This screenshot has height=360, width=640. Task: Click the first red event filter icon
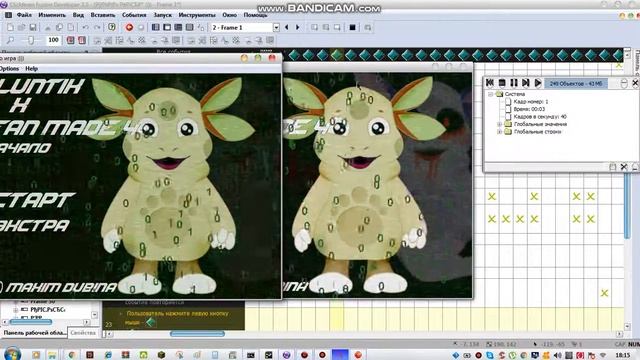tap(71, 40)
